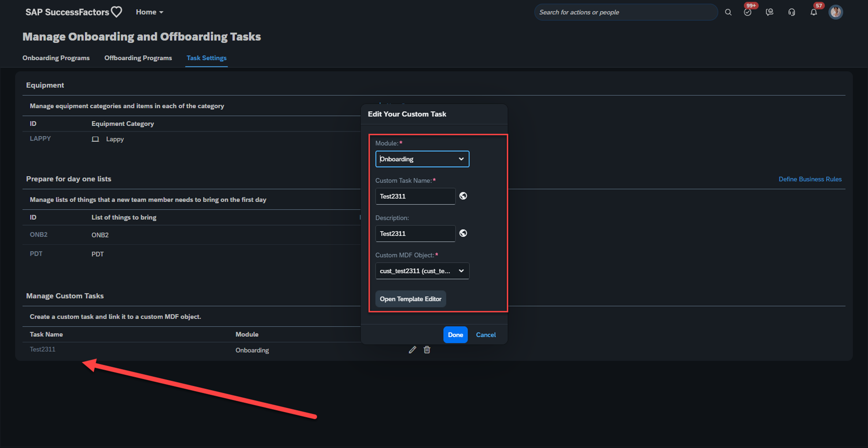This screenshot has width=868, height=448.
Task: Open the chat assistant icon in header
Action: tap(770, 12)
